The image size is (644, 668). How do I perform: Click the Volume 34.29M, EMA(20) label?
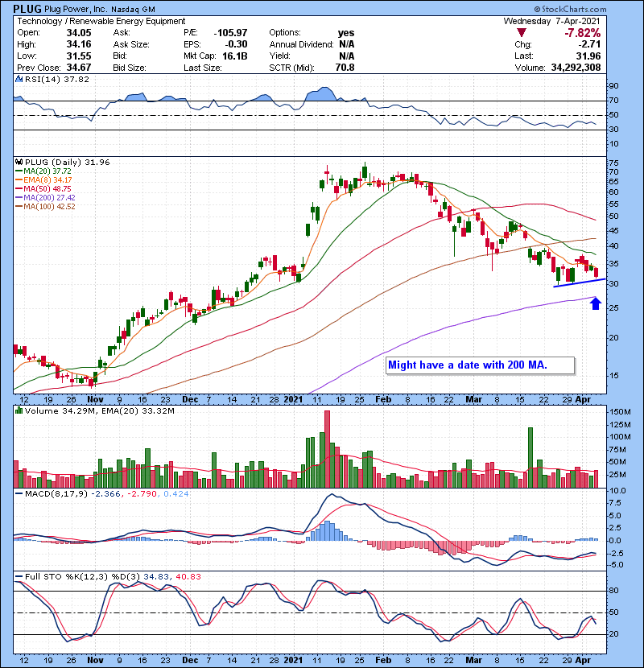[x=99, y=411]
